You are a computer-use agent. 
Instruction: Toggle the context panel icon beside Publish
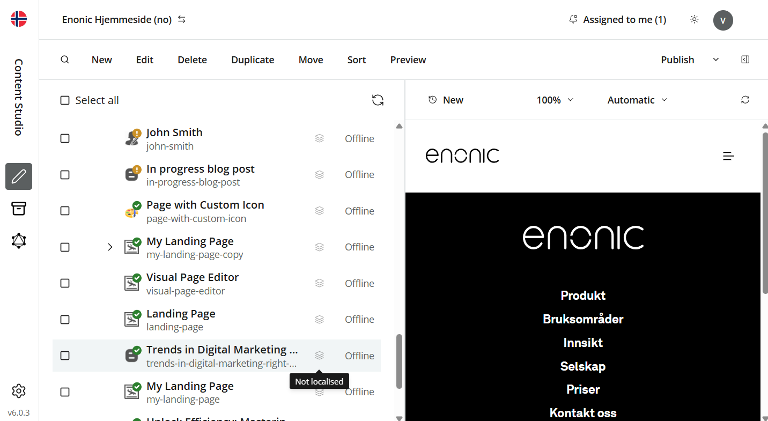[745, 60]
